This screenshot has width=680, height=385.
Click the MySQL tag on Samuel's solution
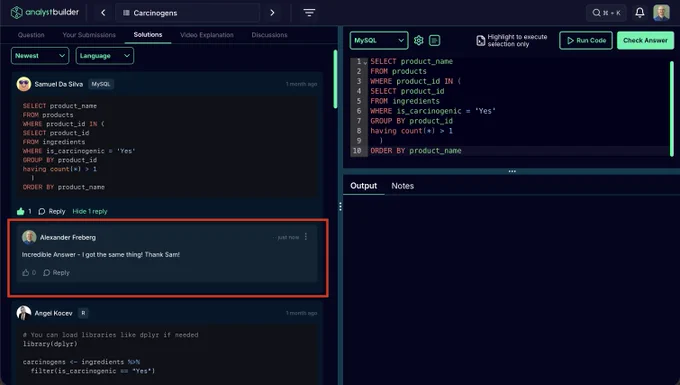(x=101, y=84)
